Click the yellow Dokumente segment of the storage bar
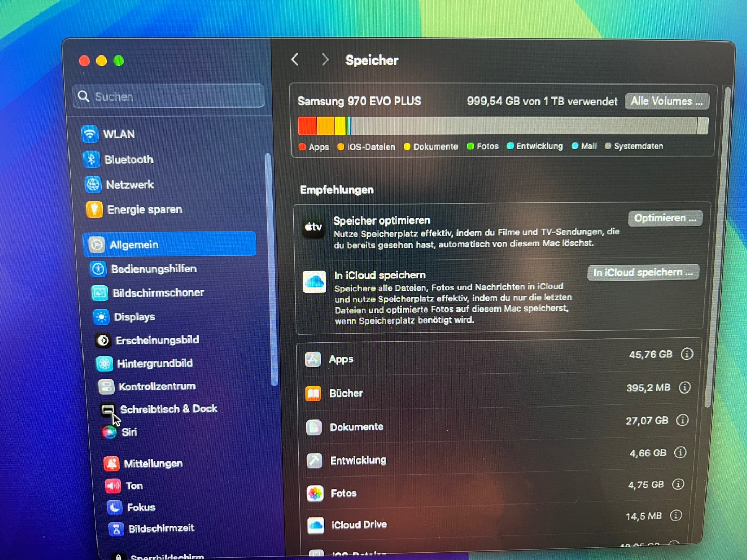This screenshot has height=560, width=747. (340, 126)
